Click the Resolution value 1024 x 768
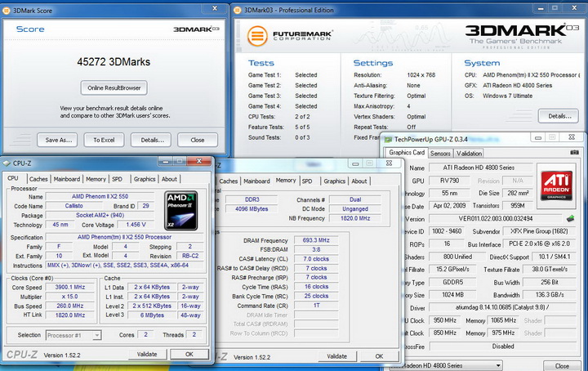The width and height of the screenshot is (588, 371). click(x=421, y=75)
